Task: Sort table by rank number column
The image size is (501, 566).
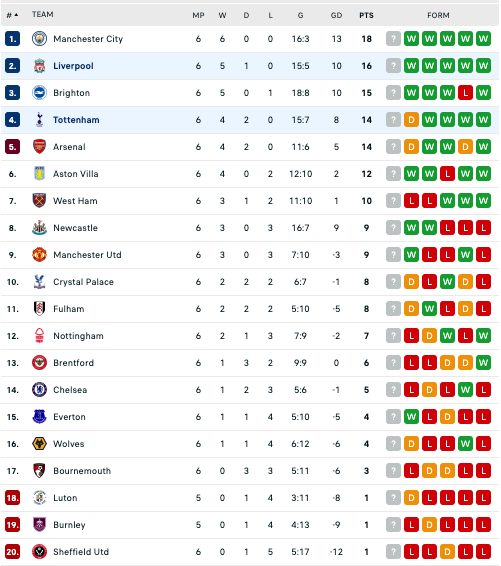Action: 12,15
